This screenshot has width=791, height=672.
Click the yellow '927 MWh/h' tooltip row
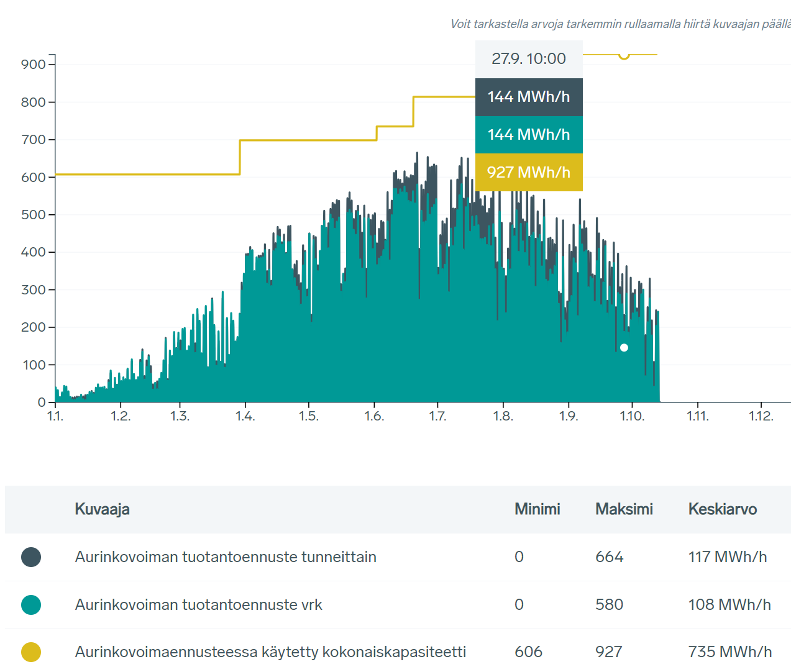[529, 172]
